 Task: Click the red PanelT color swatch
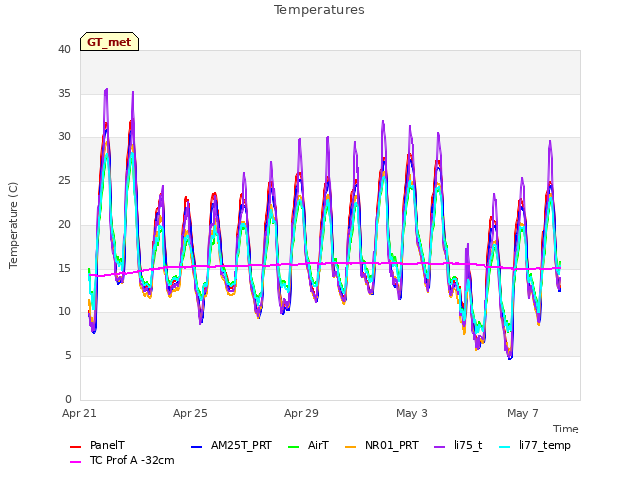pyautogui.click(x=76, y=447)
